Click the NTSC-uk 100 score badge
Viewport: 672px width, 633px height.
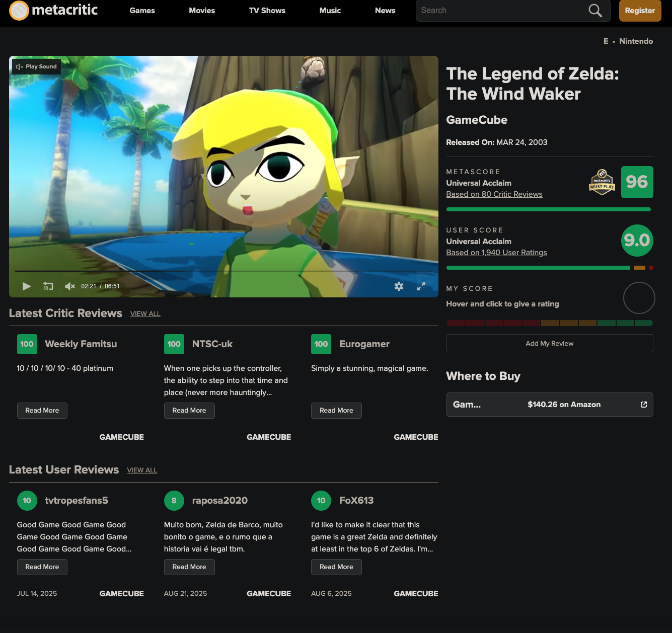[x=174, y=344]
